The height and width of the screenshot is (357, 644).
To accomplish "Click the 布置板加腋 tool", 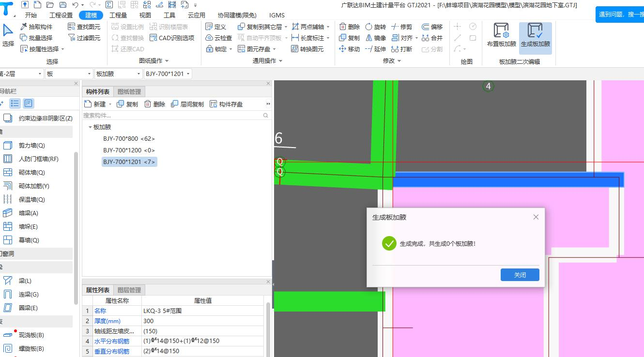I will coord(502,35).
